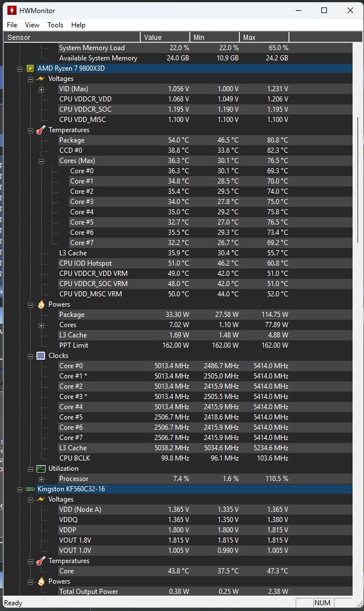This screenshot has width=364, height=611.
Task: Click the CPU Voltages lightning icon
Action: [41, 79]
